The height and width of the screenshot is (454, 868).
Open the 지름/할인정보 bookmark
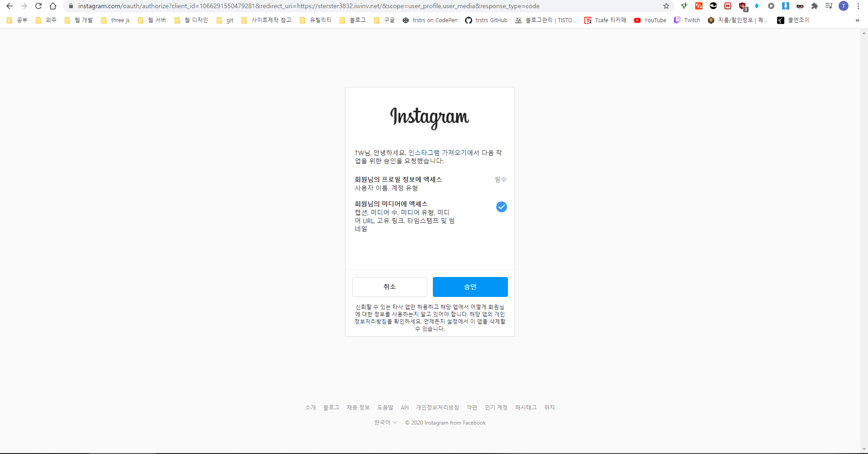click(x=738, y=20)
